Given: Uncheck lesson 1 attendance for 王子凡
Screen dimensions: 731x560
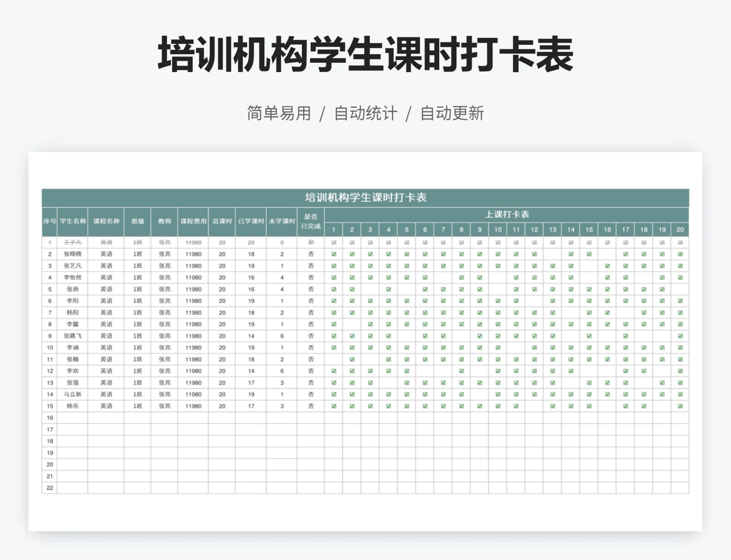Looking at the screenshot, I should (x=333, y=243).
